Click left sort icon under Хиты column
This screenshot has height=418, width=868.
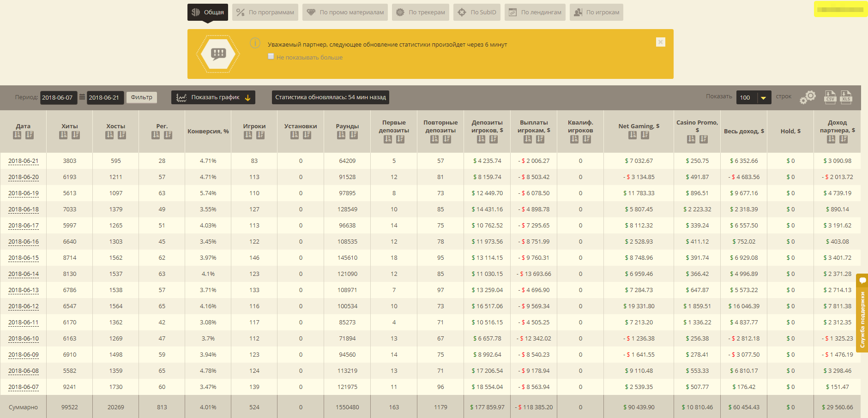63,135
